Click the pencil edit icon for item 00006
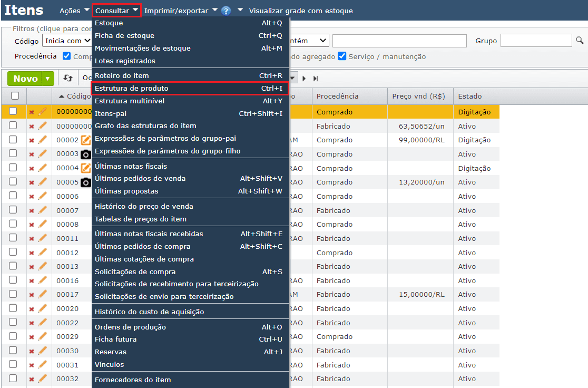Image resolution: width=588 pixels, height=388 pixels. tap(43, 196)
